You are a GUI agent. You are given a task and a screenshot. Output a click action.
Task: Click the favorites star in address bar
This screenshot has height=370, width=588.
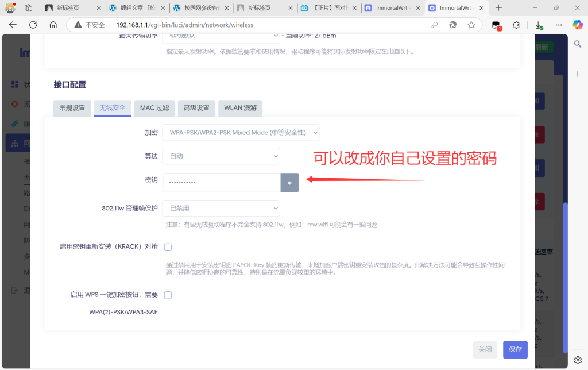[471, 25]
